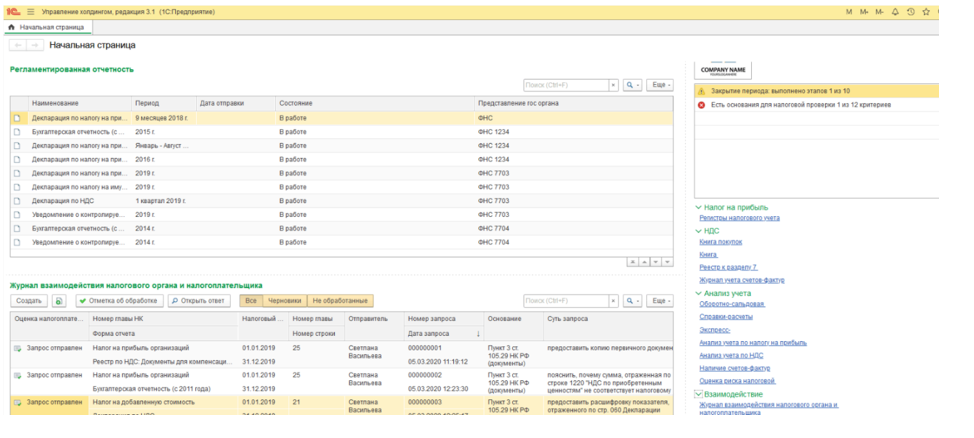
Task: Open Журнал учета счетов-фактур link
Action: click(x=742, y=280)
